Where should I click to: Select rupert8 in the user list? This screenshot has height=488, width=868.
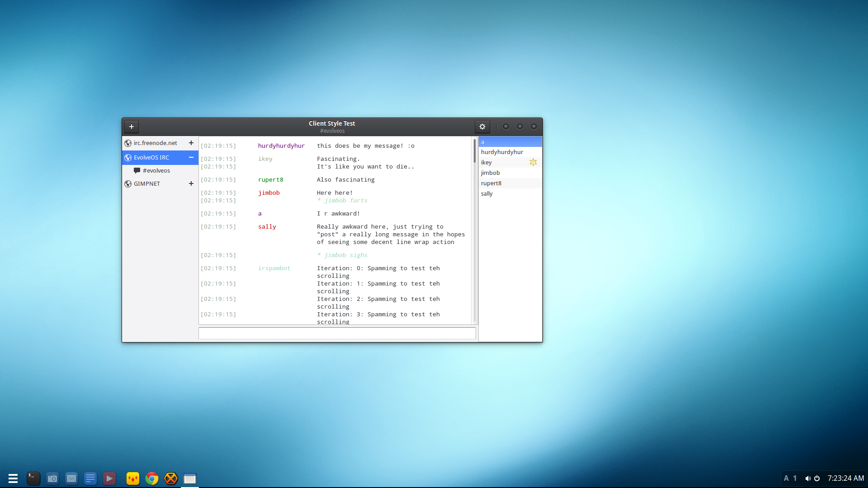[x=510, y=183]
